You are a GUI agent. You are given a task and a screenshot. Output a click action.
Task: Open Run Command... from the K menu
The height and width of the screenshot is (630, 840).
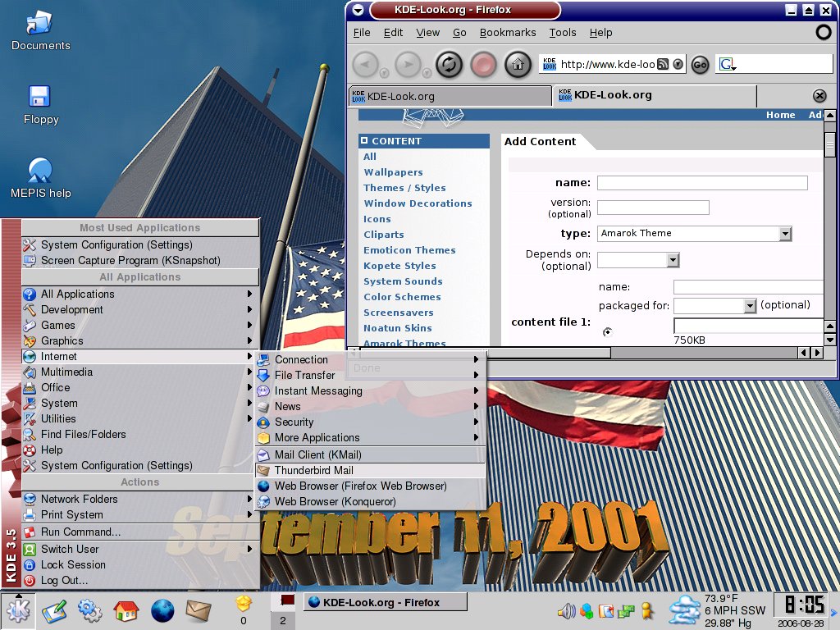point(140,532)
